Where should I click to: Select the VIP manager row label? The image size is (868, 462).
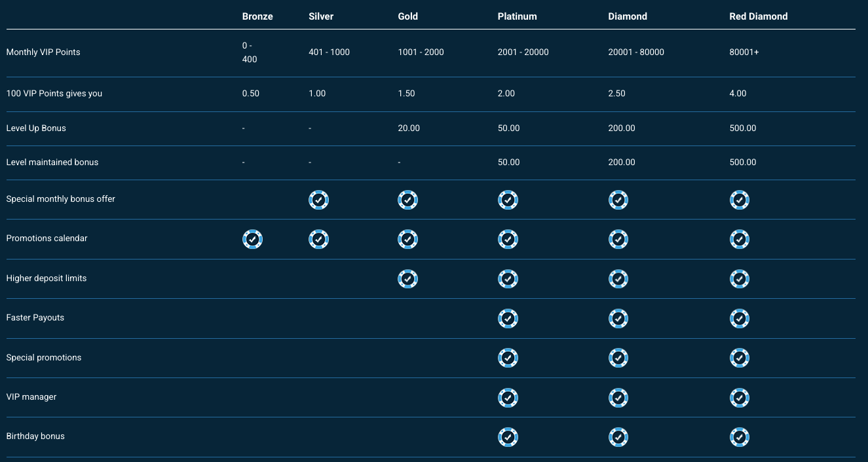click(x=31, y=397)
